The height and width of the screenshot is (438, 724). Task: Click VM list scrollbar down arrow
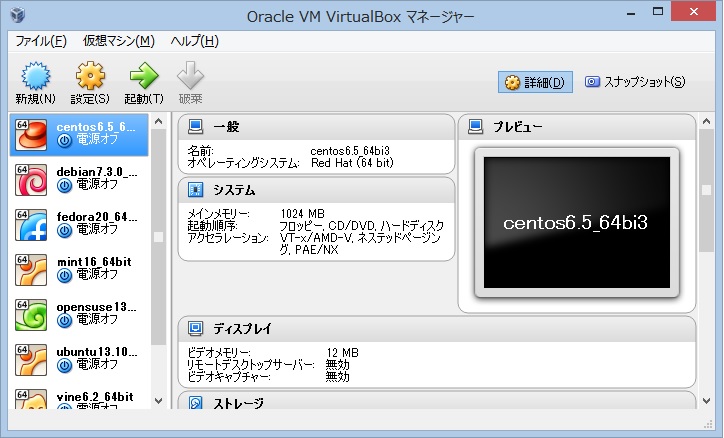pos(158,401)
